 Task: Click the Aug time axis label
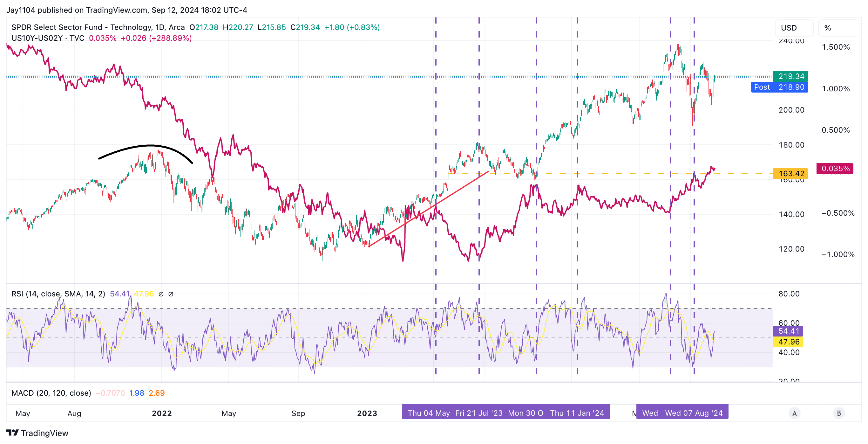pyautogui.click(x=74, y=413)
